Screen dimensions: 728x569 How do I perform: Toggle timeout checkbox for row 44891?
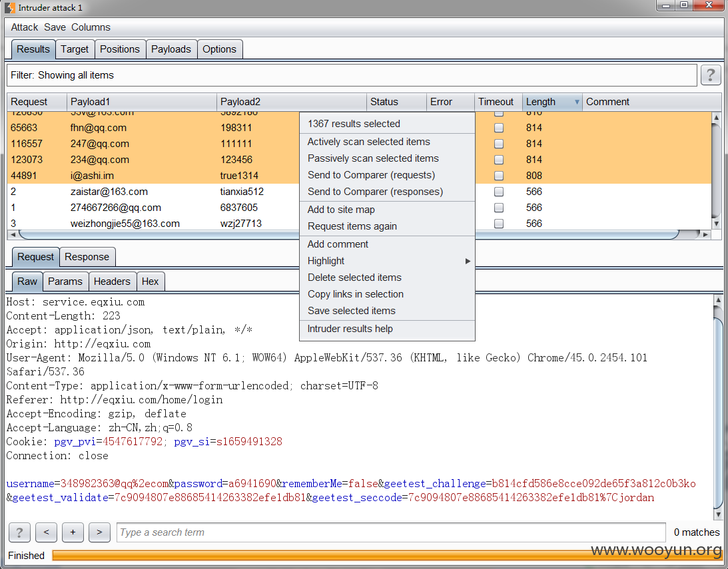(499, 176)
